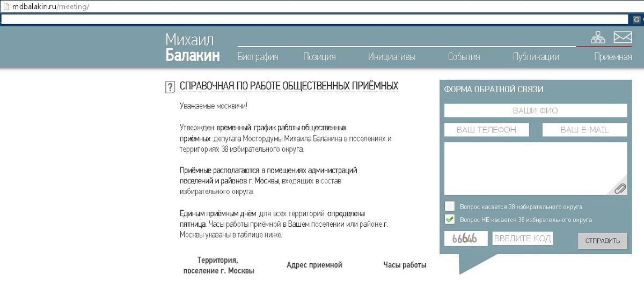
Task: Check 'Вопрос касается 38 избирательного округа' box
Action: tap(450, 206)
